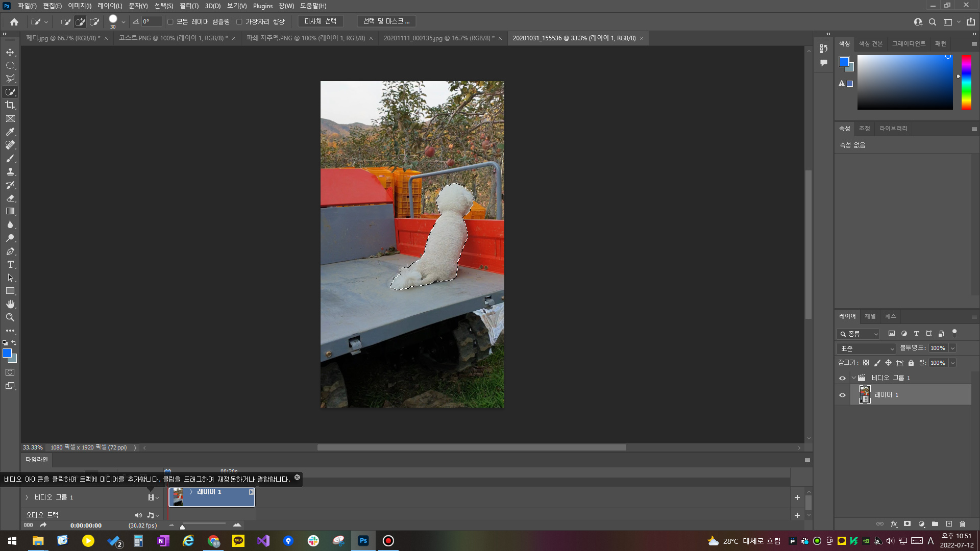Select the Eraser tool
Viewport: 980px width, 551px height.
point(10,198)
